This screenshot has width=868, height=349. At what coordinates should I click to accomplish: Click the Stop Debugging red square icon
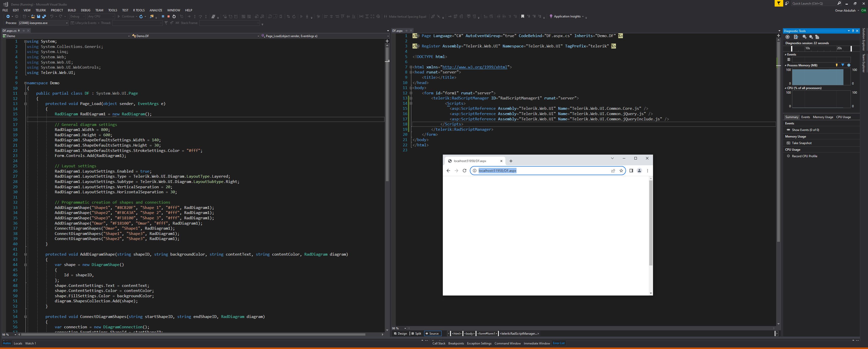(x=169, y=16)
